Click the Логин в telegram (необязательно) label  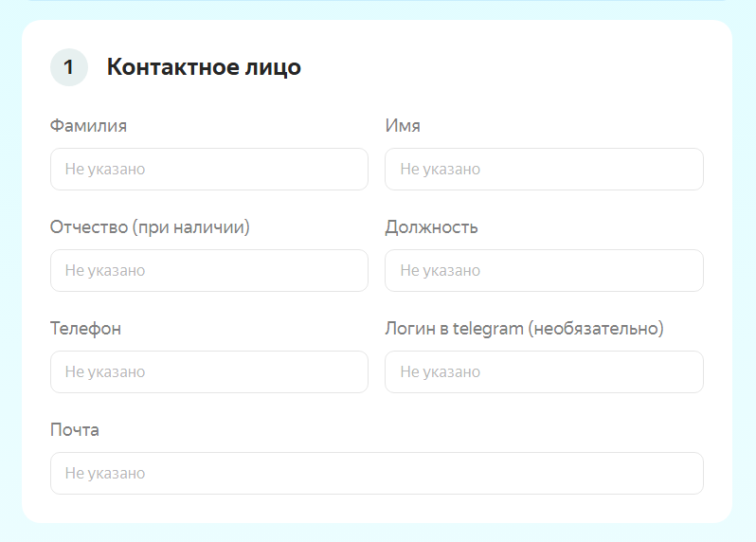click(x=524, y=329)
